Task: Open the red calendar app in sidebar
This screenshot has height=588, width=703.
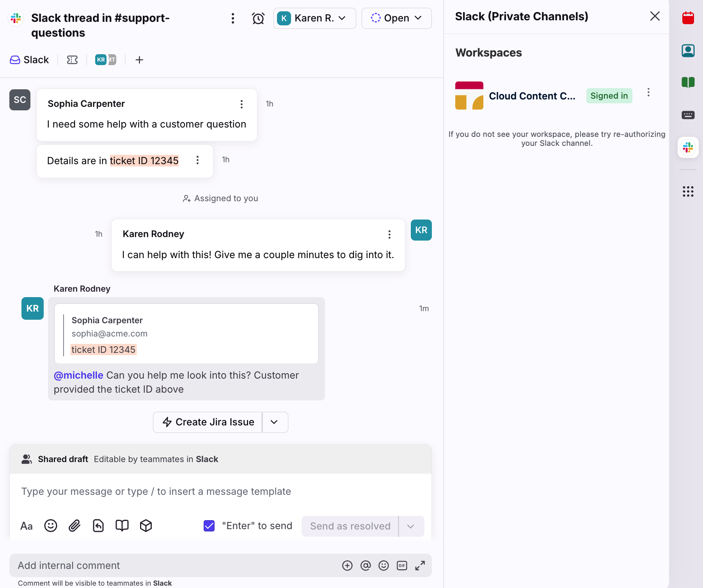Action: 688,18
